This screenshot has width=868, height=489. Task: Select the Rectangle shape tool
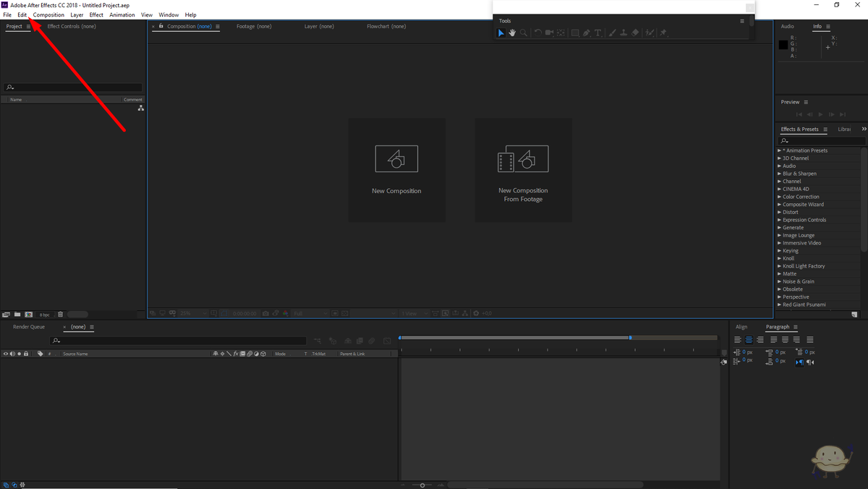575,33
